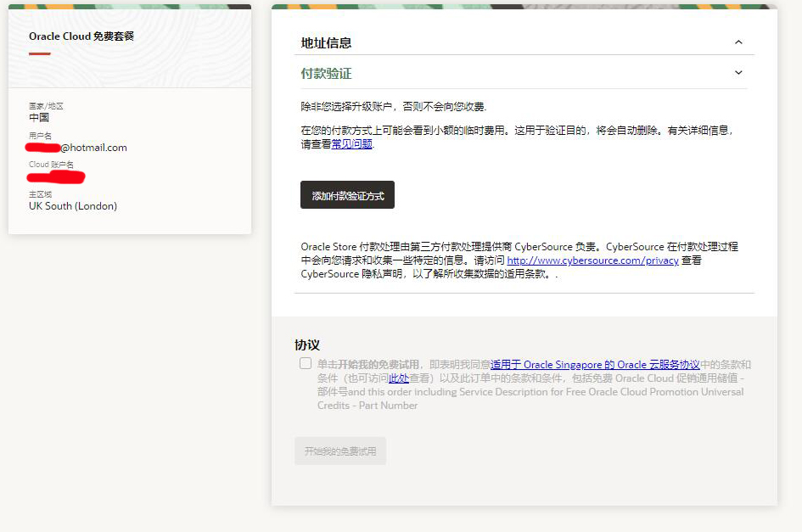Click the 中国 country value

pos(39,118)
